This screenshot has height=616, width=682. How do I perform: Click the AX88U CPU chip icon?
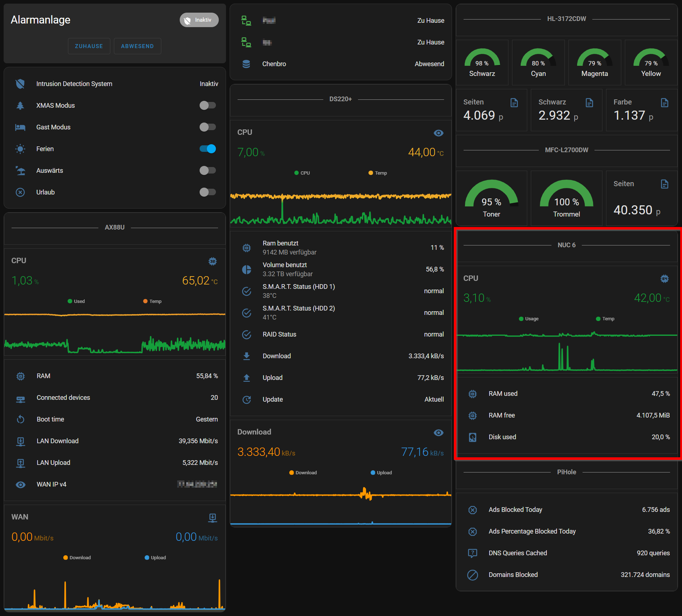(x=213, y=261)
